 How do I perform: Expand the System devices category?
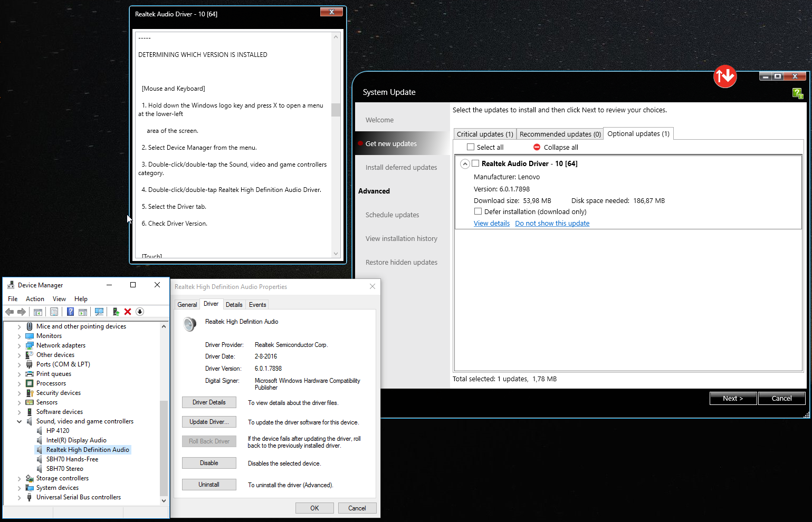click(x=20, y=488)
